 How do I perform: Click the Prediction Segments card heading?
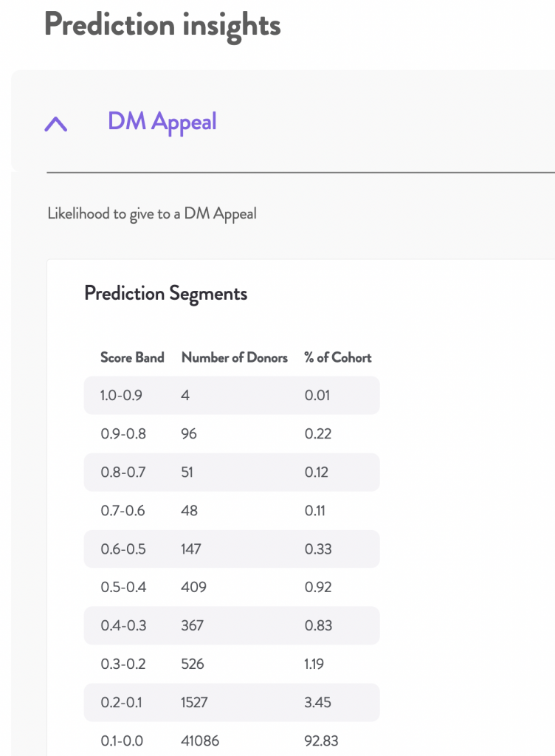166,294
